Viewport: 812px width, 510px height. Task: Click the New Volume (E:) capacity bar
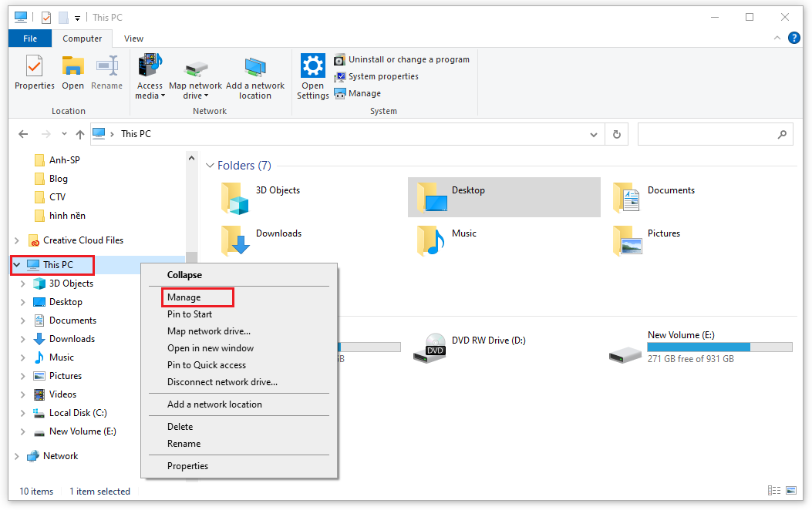(719, 346)
